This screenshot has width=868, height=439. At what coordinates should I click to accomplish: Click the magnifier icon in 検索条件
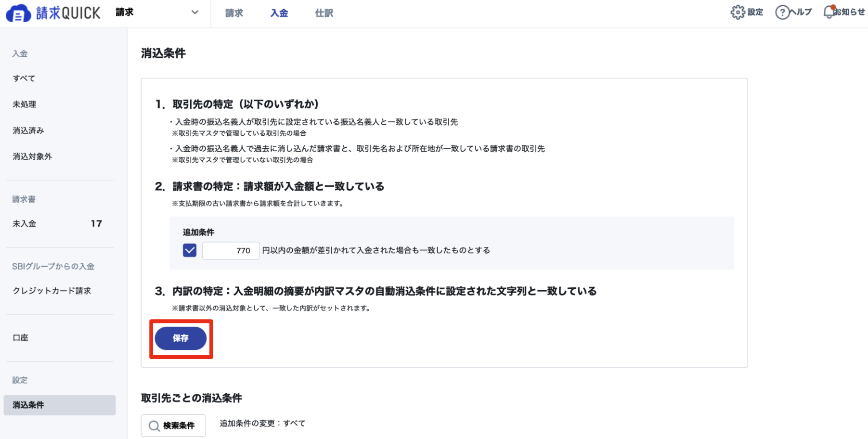click(154, 426)
